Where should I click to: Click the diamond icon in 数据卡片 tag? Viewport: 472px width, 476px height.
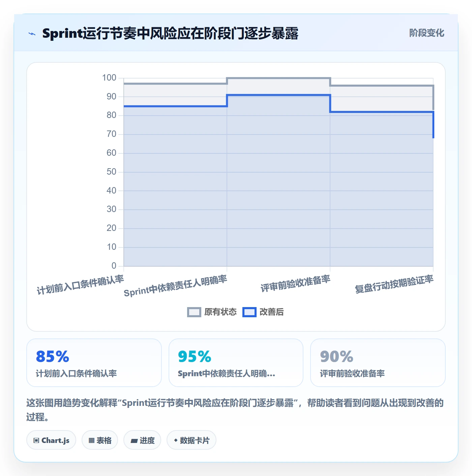(x=176, y=440)
